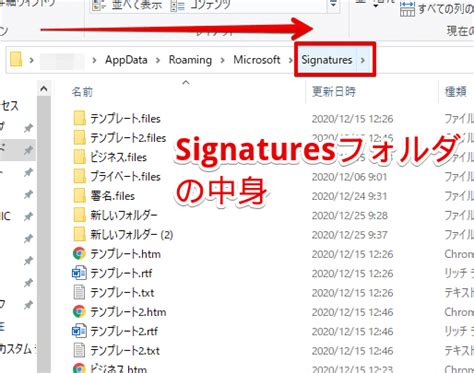Click Roaming breadcrumb in address bar
474x373 pixels.
coord(190,60)
